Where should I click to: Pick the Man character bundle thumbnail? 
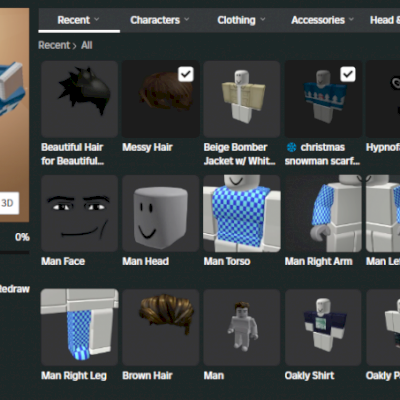tap(242, 327)
